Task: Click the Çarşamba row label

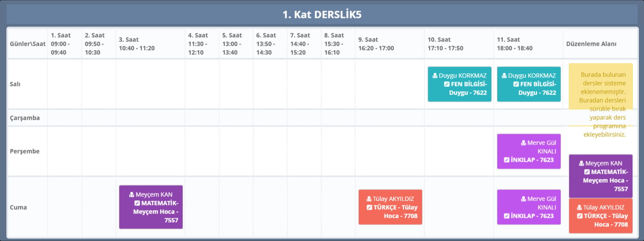Action: point(25,118)
